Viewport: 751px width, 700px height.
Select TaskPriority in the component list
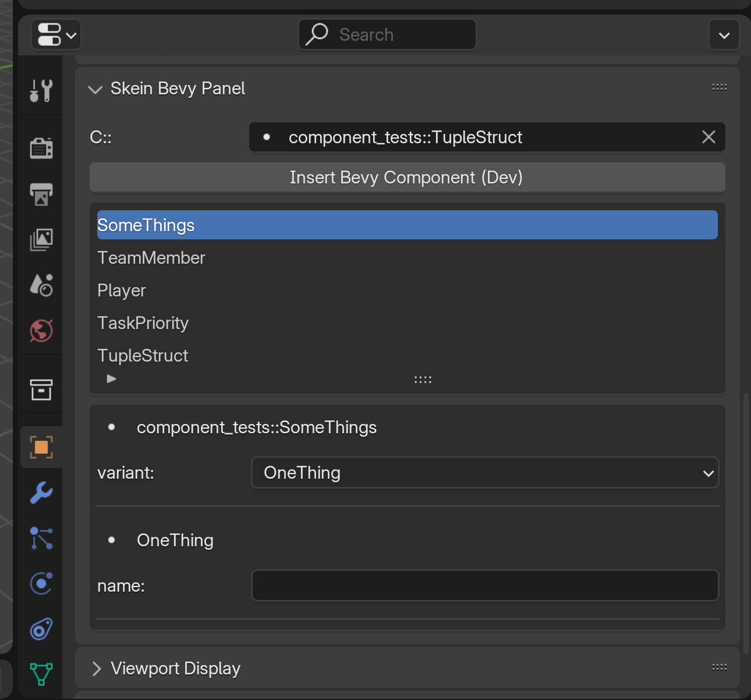(408, 323)
